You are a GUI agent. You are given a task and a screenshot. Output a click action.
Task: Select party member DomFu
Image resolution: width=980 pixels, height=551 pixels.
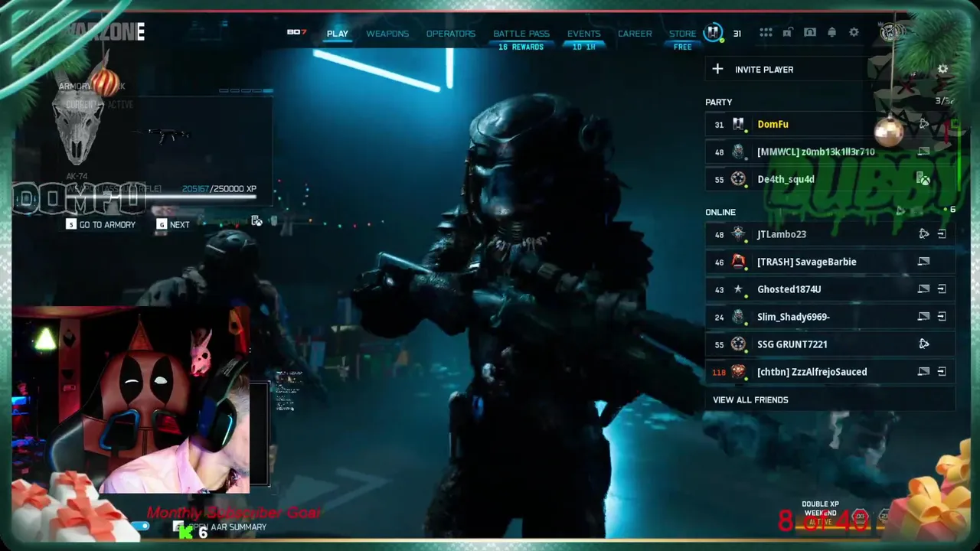(x=830, y=124)
